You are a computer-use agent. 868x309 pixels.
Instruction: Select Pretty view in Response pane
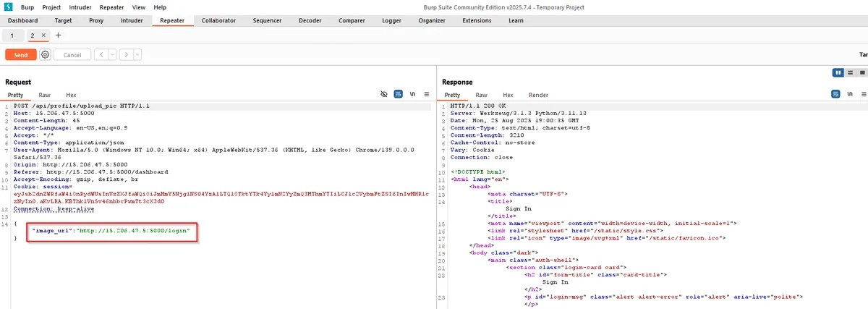click(452, 95)
